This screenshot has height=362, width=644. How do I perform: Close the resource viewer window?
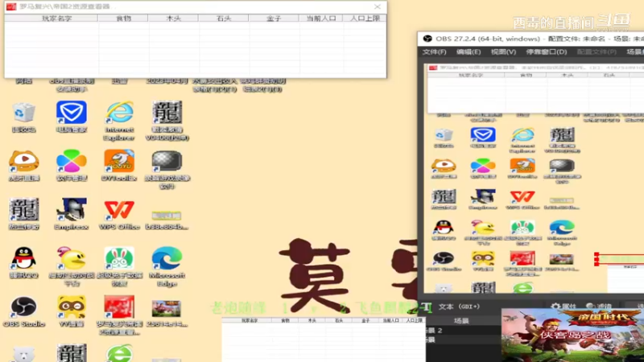click(x=378, y=6)
